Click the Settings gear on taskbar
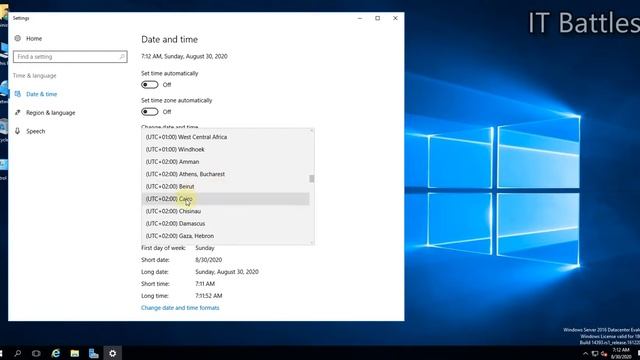640x360 pixels. pos(112,353)
